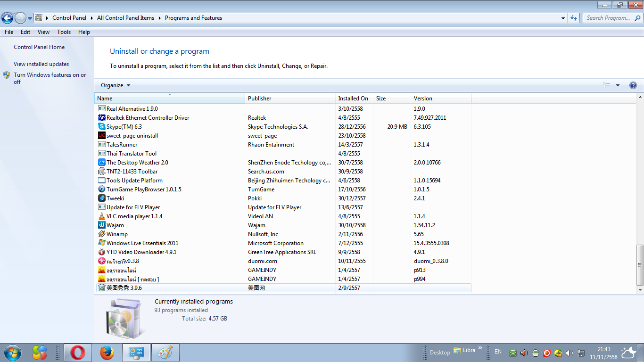Open View installed updates link
This screenshot has width=644, height=362.
pos(41,64)
